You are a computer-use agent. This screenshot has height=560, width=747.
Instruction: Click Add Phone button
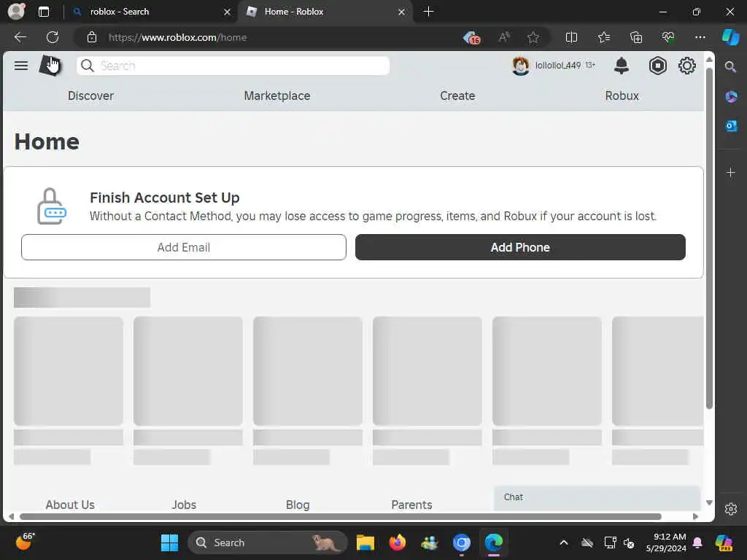point(520,247)
